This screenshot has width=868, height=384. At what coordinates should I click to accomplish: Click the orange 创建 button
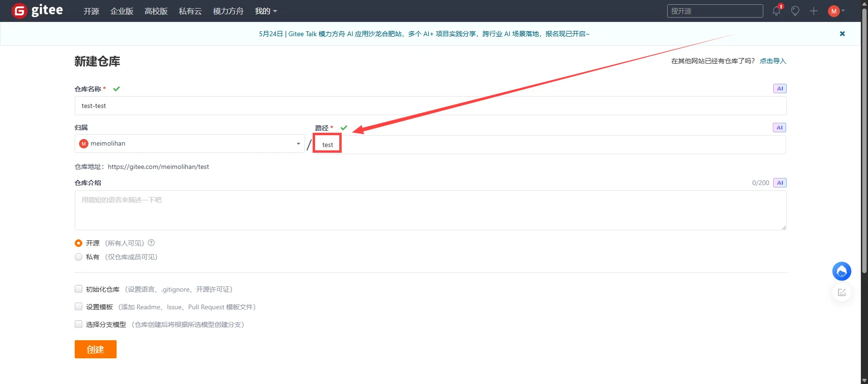pos(95,349)
